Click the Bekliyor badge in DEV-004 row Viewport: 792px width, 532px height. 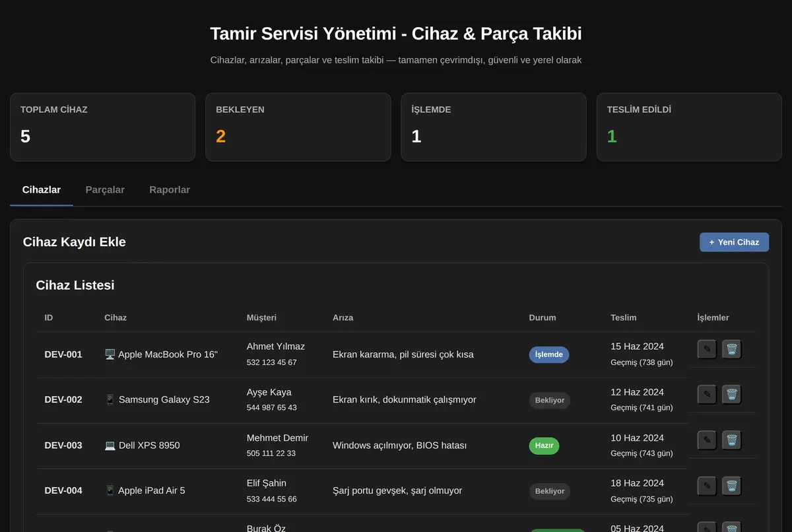tap(550, 491)
